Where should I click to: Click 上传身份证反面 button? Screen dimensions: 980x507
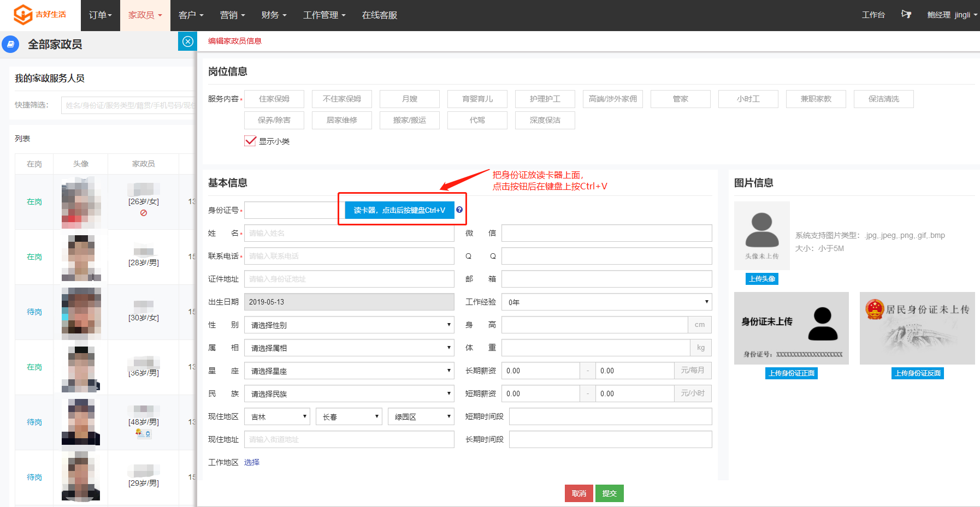918,373
